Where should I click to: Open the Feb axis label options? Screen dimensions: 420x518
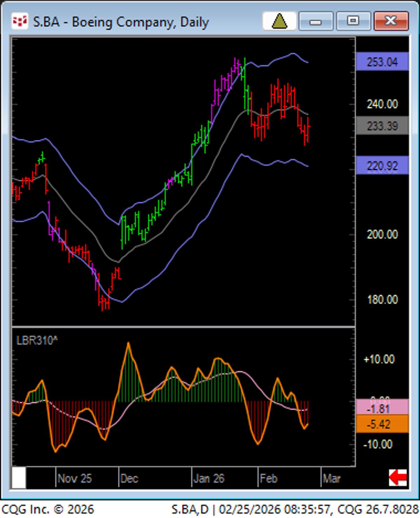269,478
